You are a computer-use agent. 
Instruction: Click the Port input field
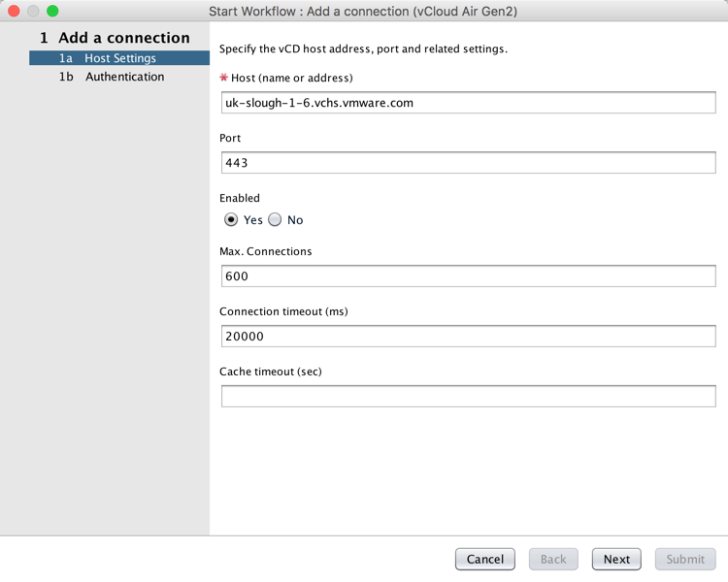[468, 162]
